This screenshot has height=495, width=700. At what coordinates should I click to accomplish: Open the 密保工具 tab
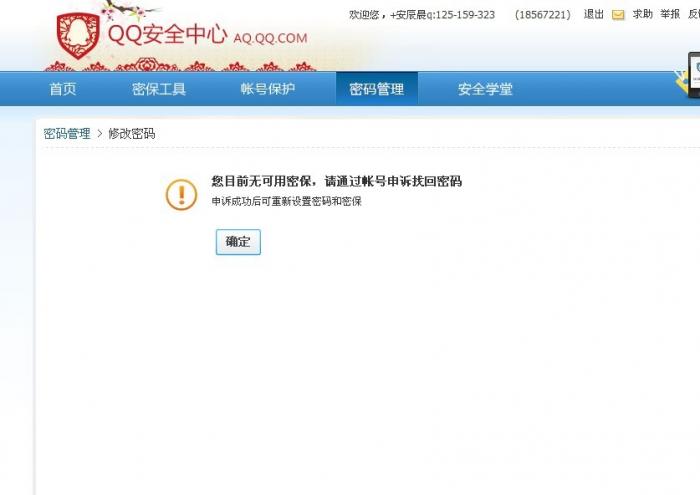[x=159, y=89]
